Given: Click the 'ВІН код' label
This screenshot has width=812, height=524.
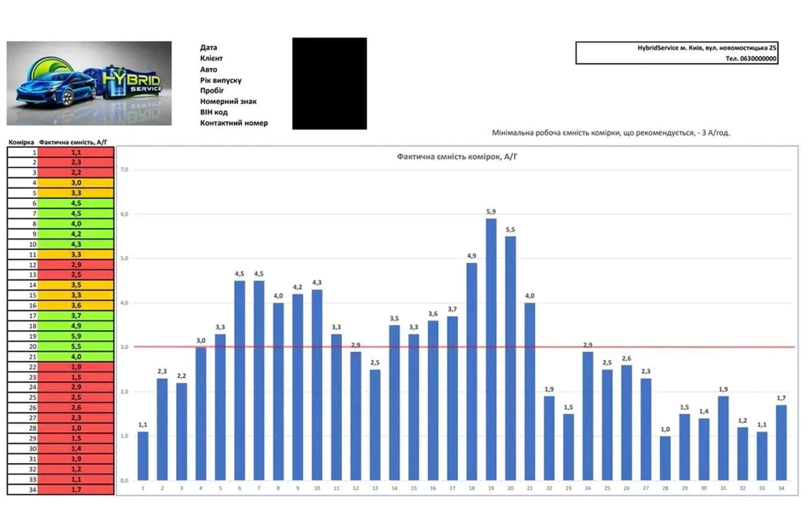Looking at the screenshot, I should (x=214, y=112).
